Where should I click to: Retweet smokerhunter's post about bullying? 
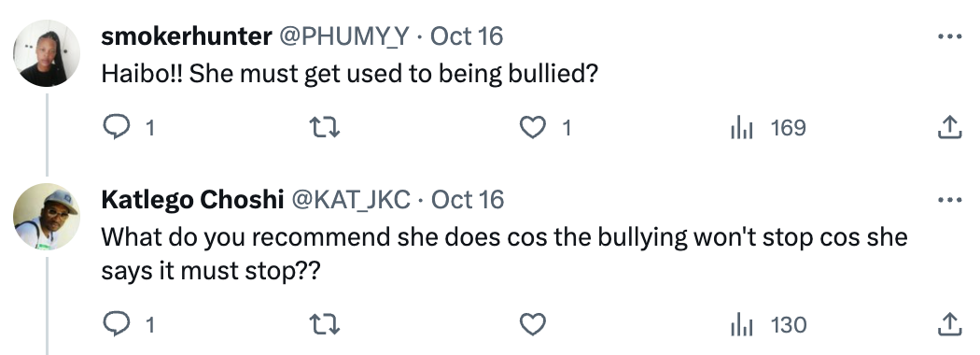point(325,128)
